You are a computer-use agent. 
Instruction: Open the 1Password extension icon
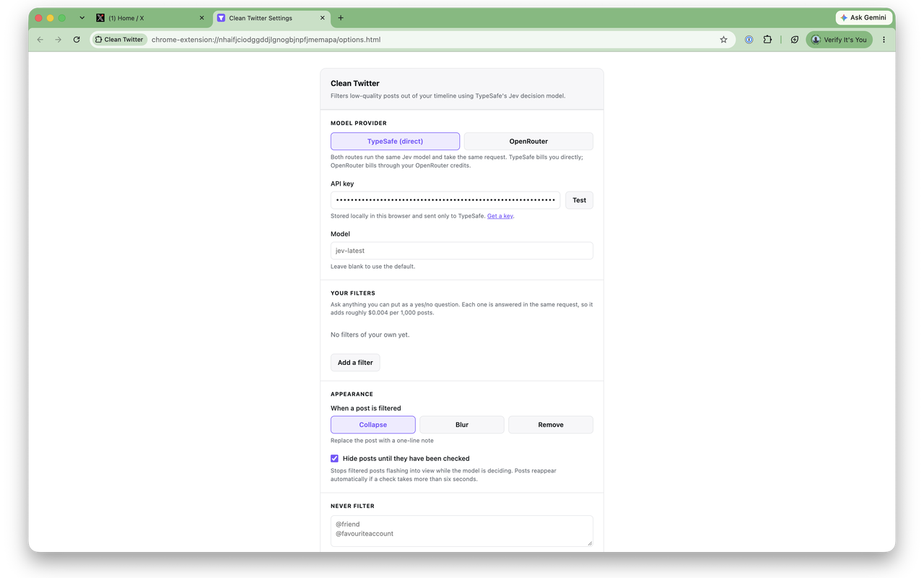[x=749, y=40]
